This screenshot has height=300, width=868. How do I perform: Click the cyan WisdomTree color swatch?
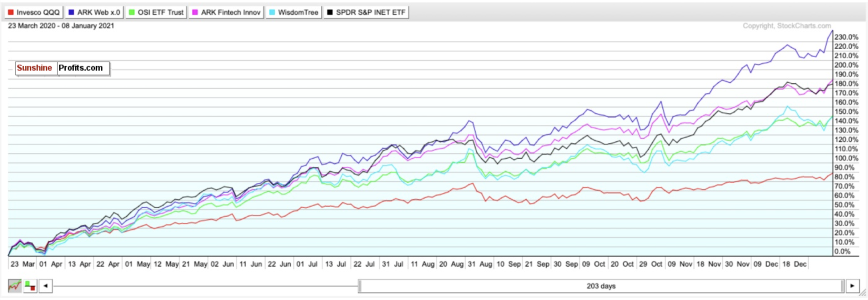click(x=272, y=12)
